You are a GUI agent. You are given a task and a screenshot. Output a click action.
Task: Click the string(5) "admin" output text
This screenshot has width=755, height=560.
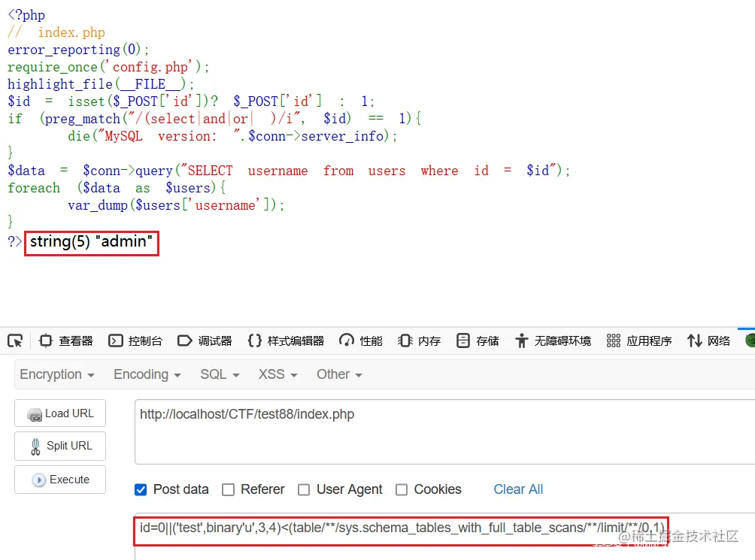[92, 241]
